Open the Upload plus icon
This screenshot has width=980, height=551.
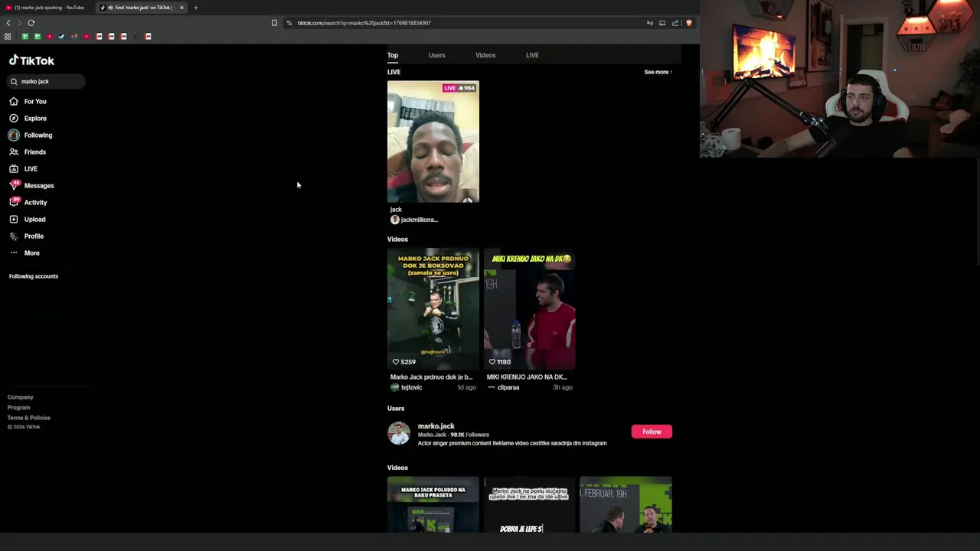point(14,219)
